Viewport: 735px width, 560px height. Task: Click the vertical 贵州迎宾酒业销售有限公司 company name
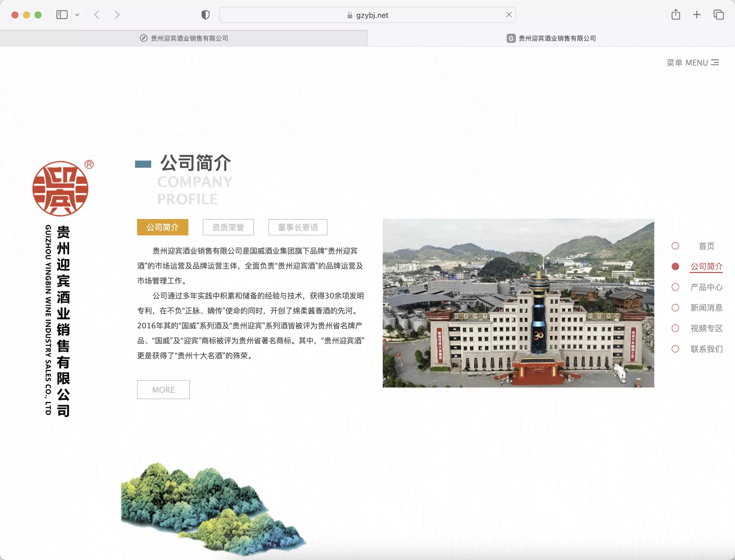pos(63,321)
